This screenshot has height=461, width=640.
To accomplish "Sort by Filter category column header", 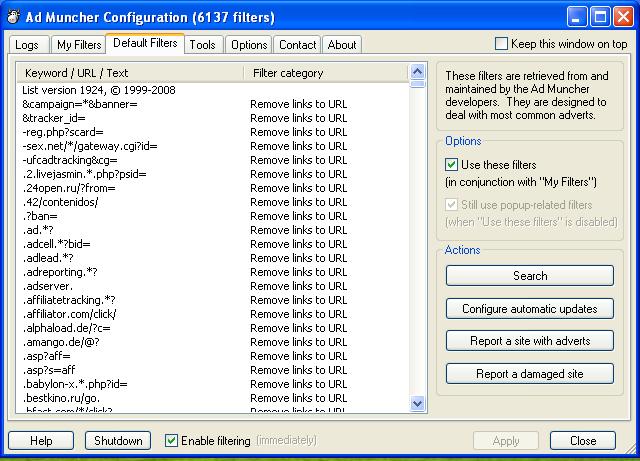I will (x=326, y=73).
